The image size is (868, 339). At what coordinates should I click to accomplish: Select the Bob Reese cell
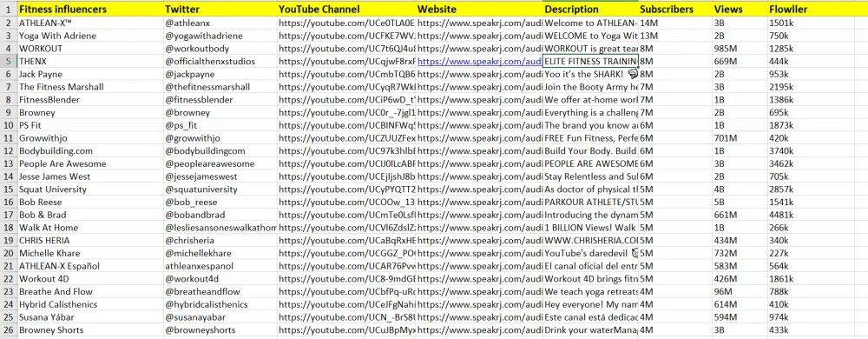[x=91, y=203]
